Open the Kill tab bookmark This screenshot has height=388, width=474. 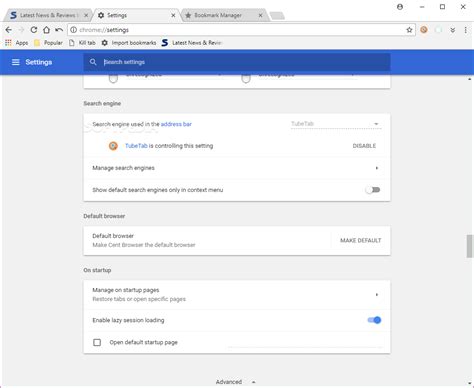point(82,43)
